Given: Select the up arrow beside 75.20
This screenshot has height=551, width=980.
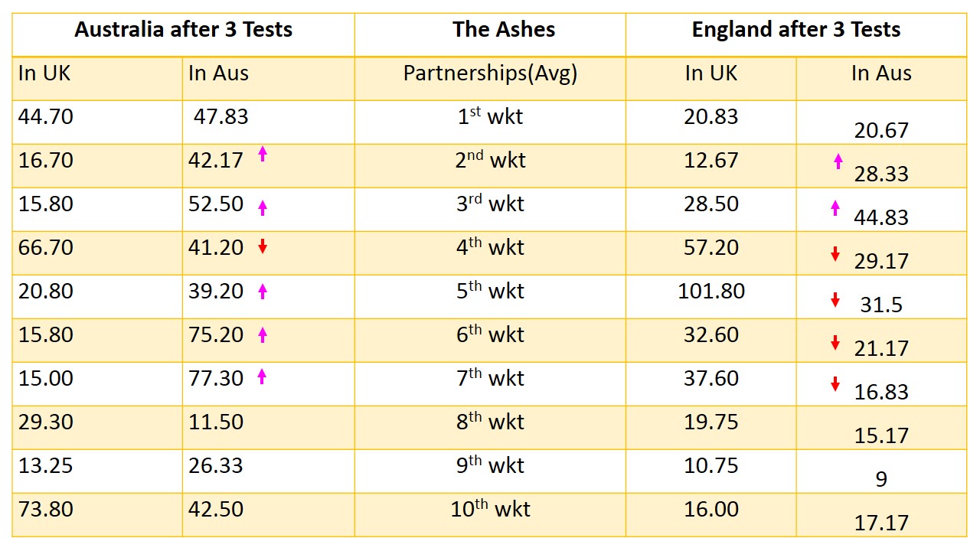Looking at the screenshot, I should pyautogui.click(x=263, y=334).
